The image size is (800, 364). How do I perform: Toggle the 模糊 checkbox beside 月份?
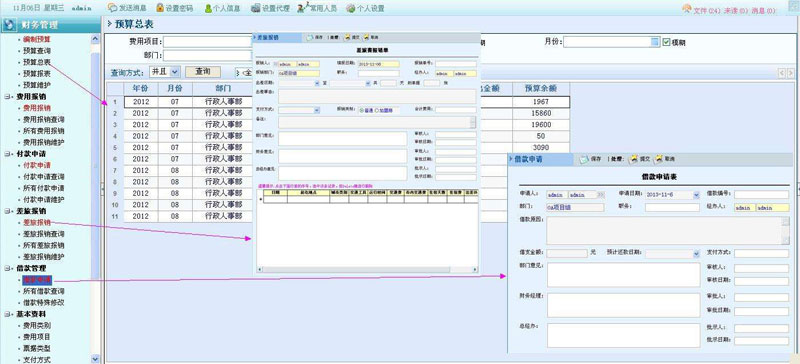point(666,42)
